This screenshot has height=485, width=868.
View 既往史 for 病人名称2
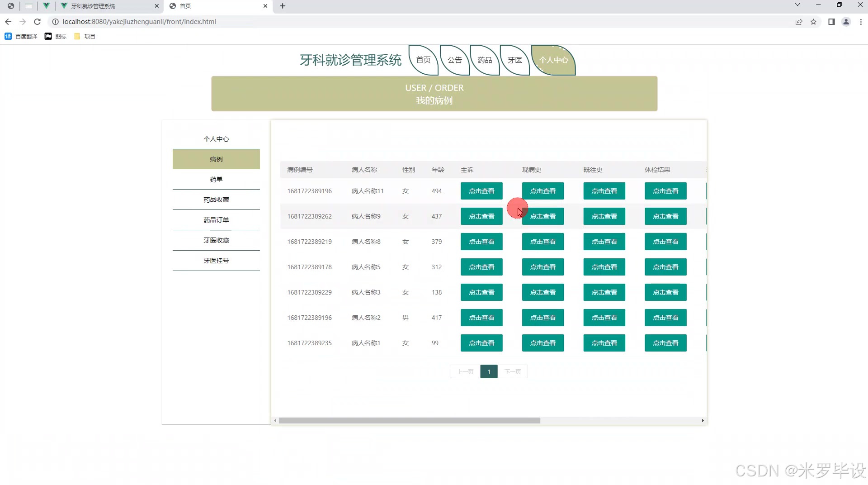(604, 318)
